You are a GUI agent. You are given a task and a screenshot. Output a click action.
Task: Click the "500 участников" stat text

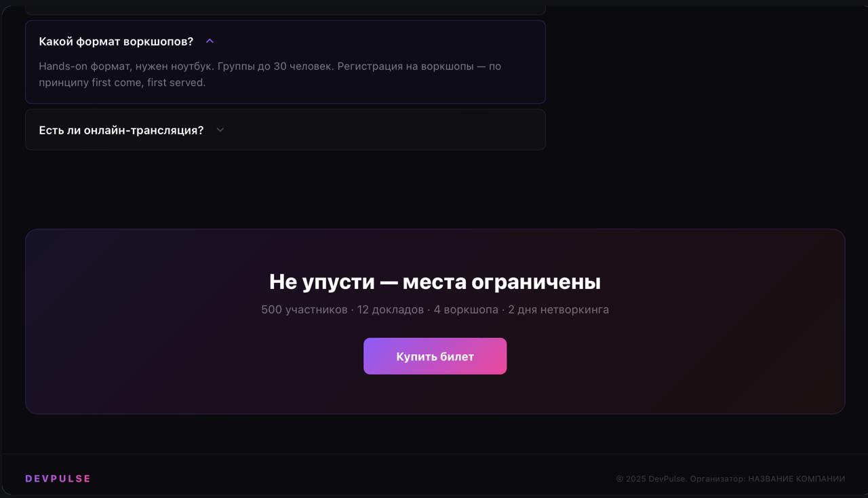tap(304, 310)
